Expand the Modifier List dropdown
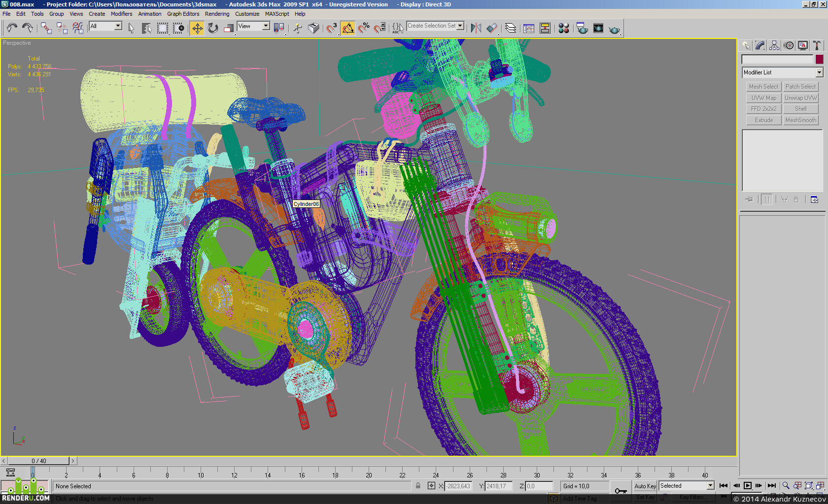This screenshot has height=504, width=828. pyautogui.click(x=783, y=72)
